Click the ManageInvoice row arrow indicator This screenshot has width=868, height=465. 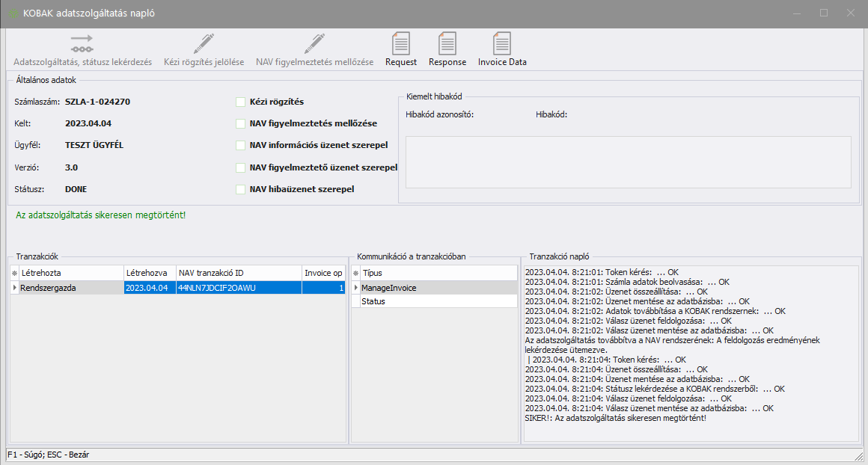pyautogui.click(x=355, y=288)
